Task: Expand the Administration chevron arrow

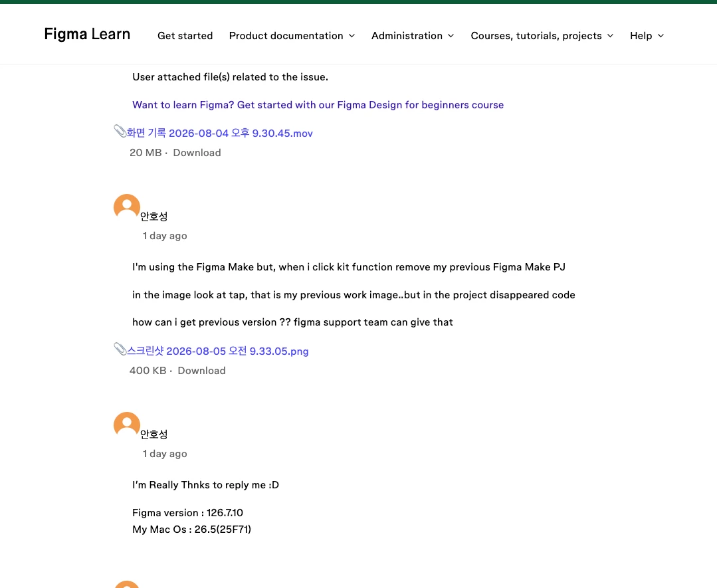Action: pyautogui.click(x=451, y=36)
